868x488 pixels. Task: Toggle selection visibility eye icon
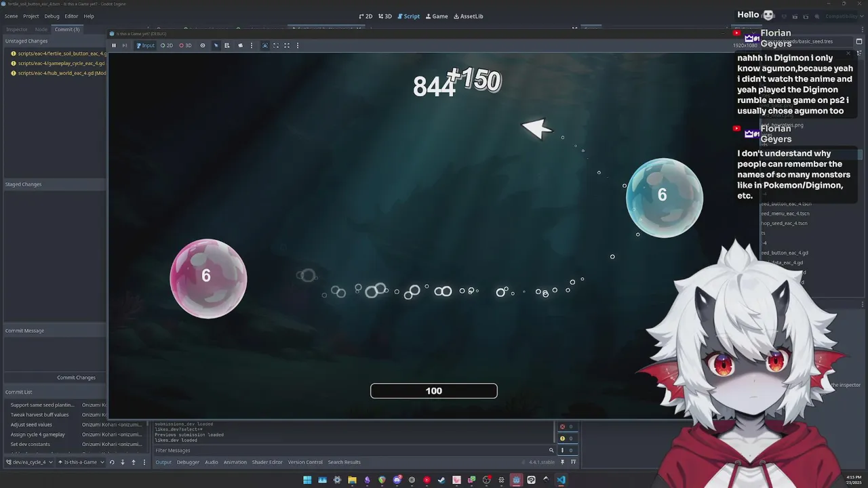[x=202, y=45]
